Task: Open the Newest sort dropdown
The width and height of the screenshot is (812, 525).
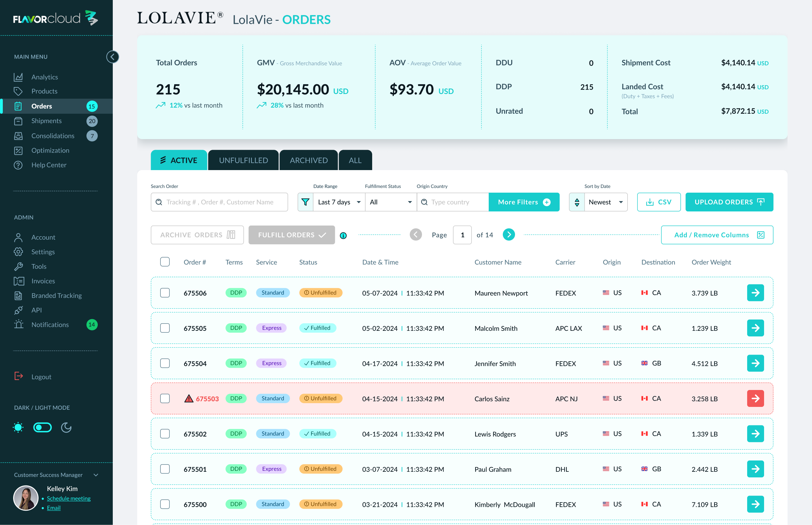Action: click(x=606, y=202)
